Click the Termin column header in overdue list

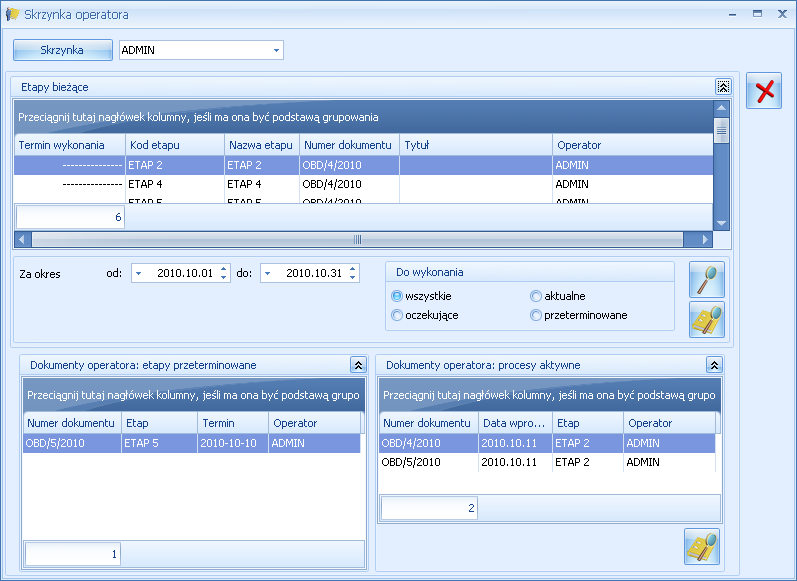tap(233, 423)
